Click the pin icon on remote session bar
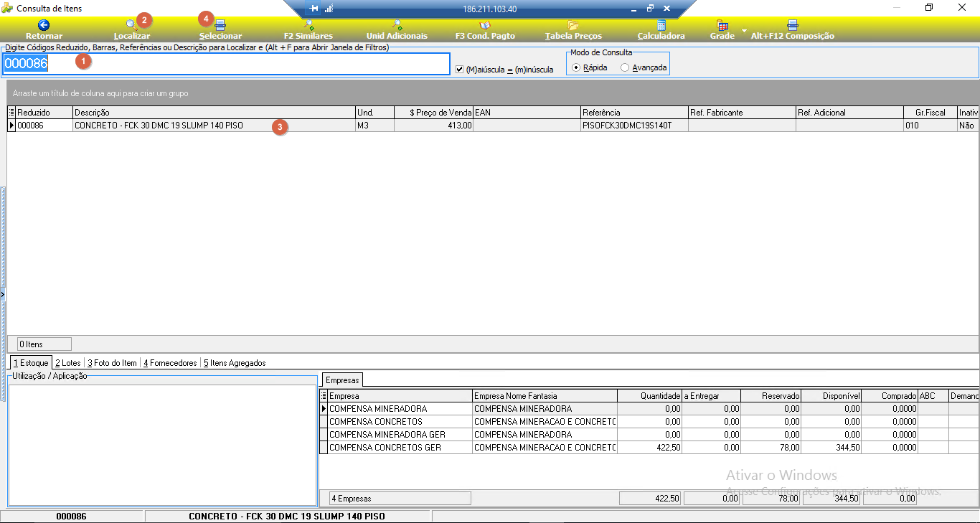This screenshot has width=980, height=523. (314, 9)
